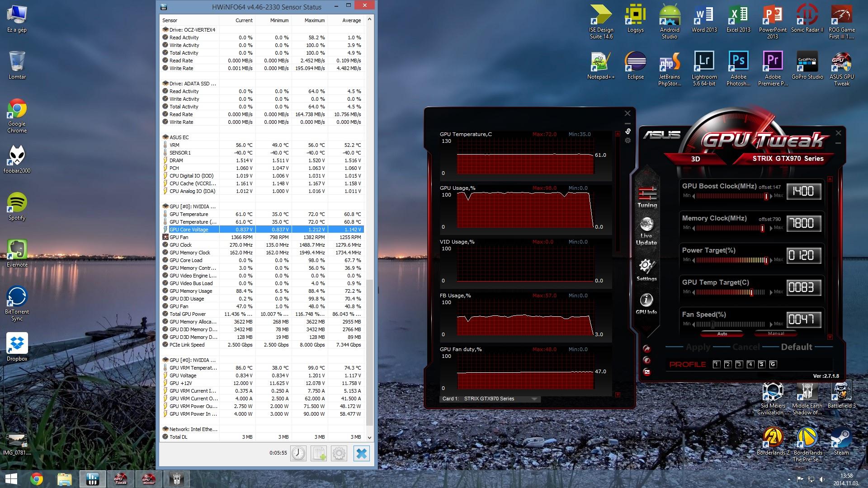Viewport: 868px width, 488px height.
Task: Click the HWiNFO clock reset icon
Action: click(298, 453)
